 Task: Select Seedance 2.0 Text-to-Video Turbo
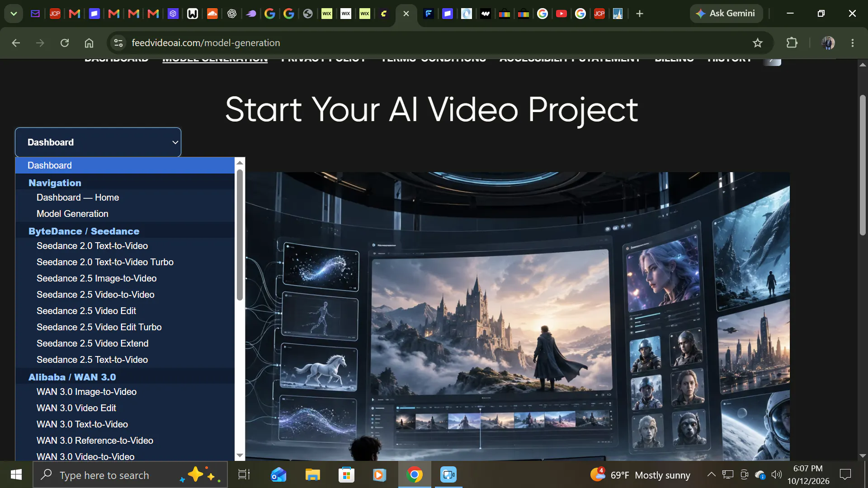click(x=125, y=262)
